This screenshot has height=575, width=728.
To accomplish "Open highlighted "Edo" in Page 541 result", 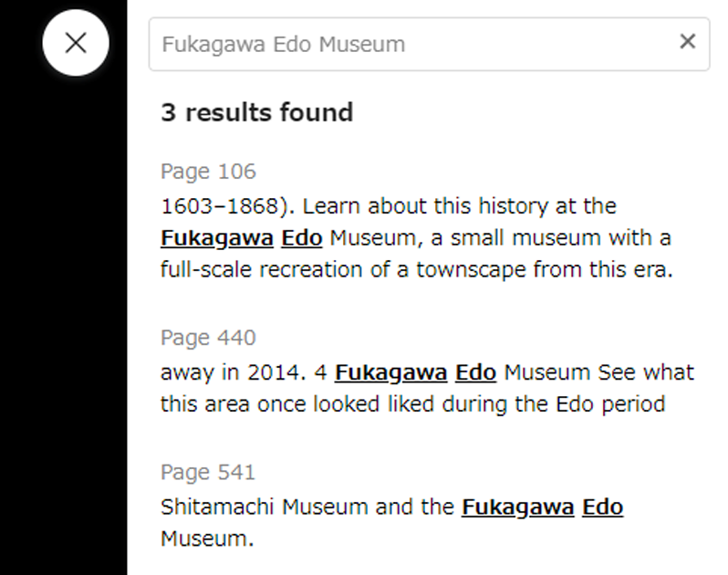I will (x=602, y=507).
